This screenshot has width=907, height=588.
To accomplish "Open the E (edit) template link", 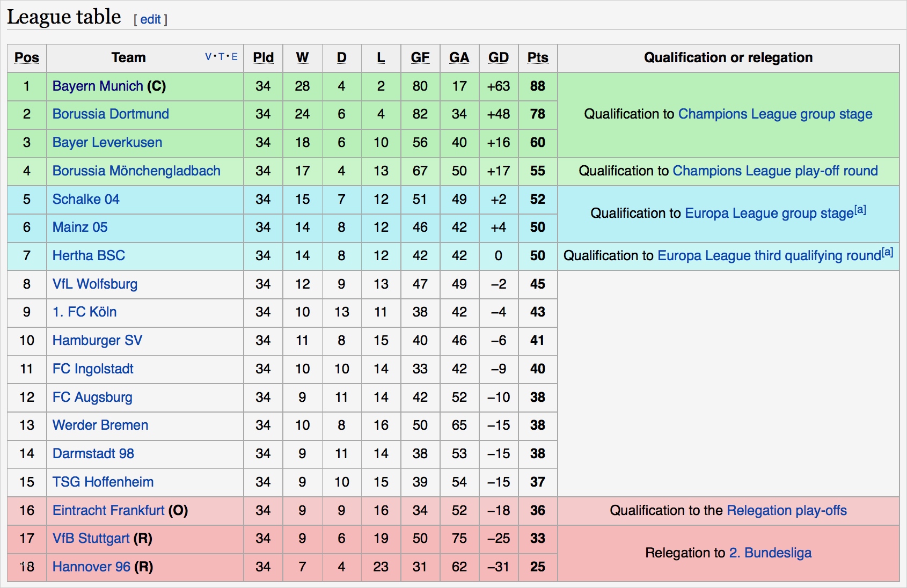I will click(235, 57).
